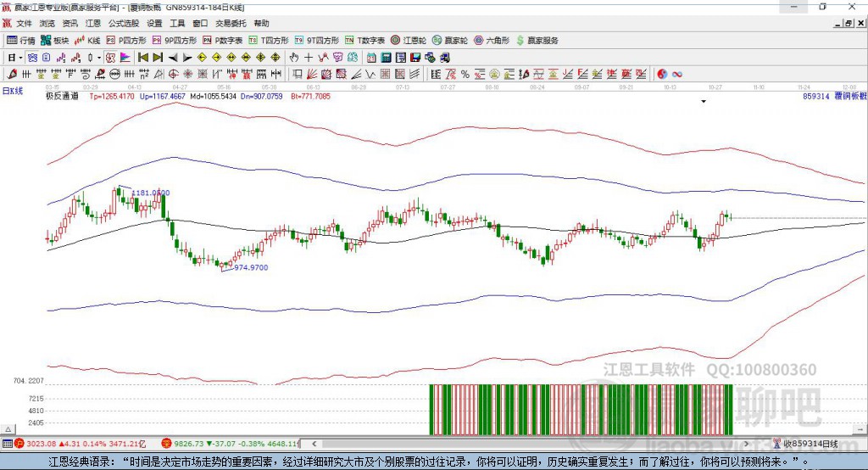
Task: Click the small black triangle above chart
Action: [x=704, y=102]
